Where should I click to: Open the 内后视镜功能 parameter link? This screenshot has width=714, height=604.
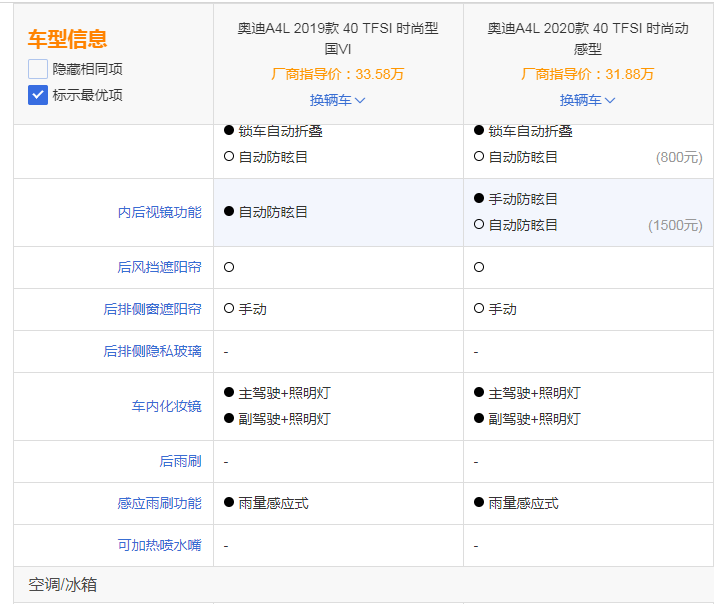pos(159,212)
